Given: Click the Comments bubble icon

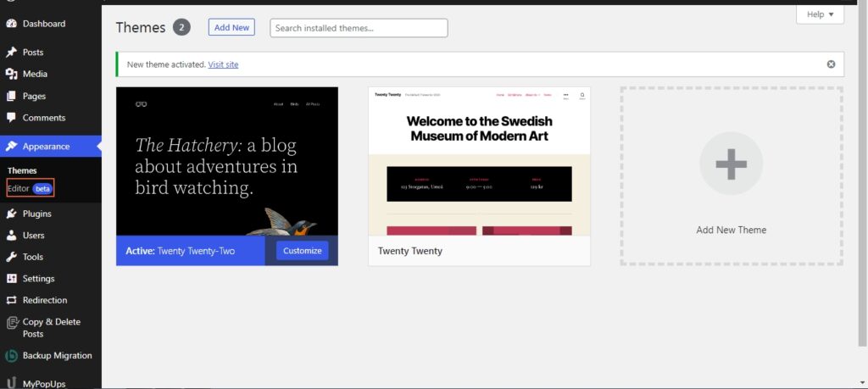Looking at the screenshot, I should pos(11,118).
